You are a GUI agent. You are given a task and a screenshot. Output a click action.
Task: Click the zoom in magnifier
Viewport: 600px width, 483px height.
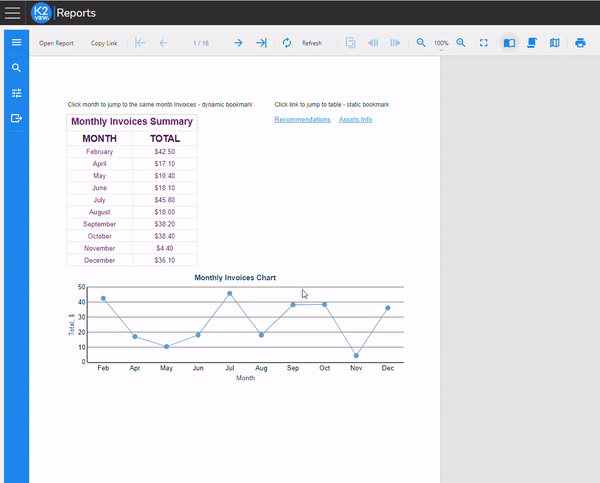[x=461, y=43]
